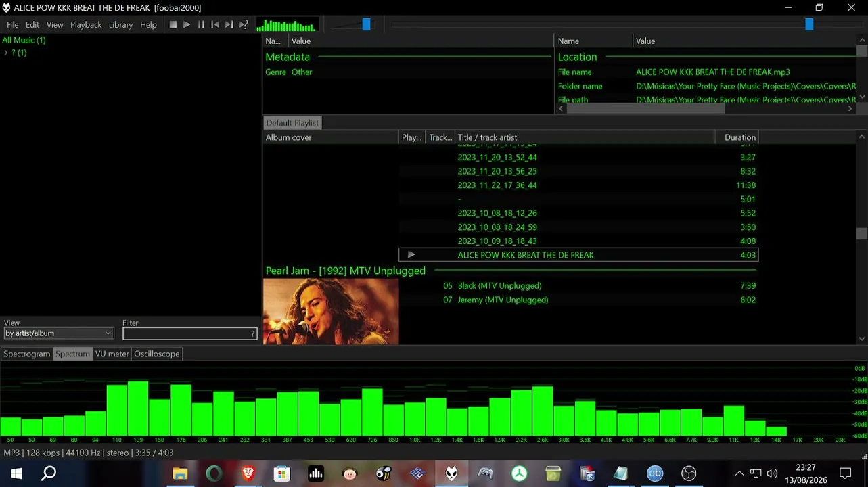
Task: Select track 2023_10_08_18_24_59
Action: click(578, 227)
